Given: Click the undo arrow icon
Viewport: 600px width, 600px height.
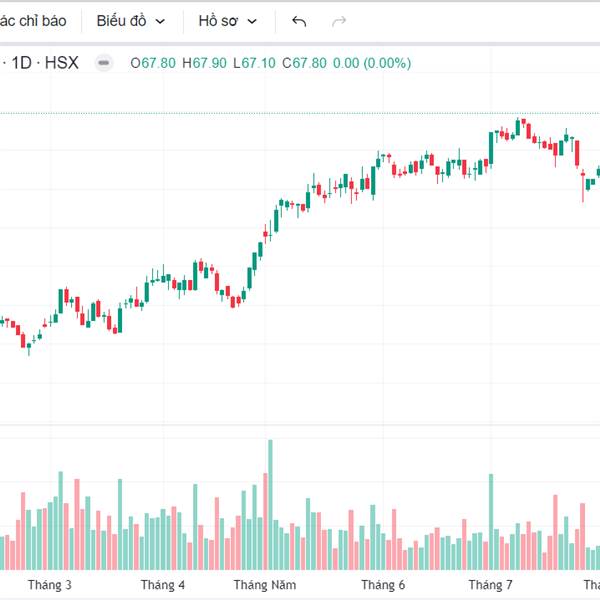Looking at the screenshot, I should [x=299, y=21].
